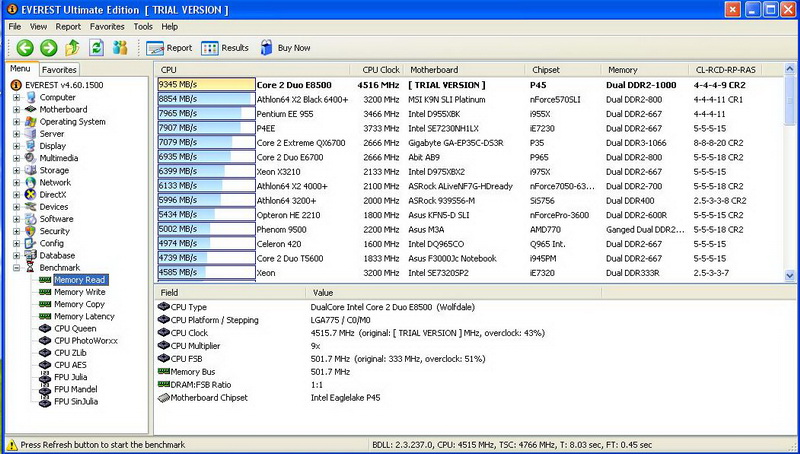Select the Network globe icon

pyautogui.click(x=31, y=182)
